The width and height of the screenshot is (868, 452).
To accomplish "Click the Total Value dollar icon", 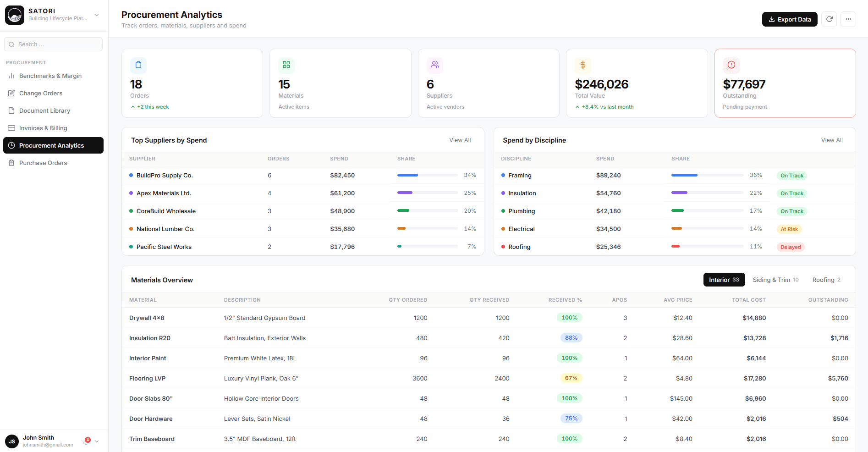I will 583,65.
